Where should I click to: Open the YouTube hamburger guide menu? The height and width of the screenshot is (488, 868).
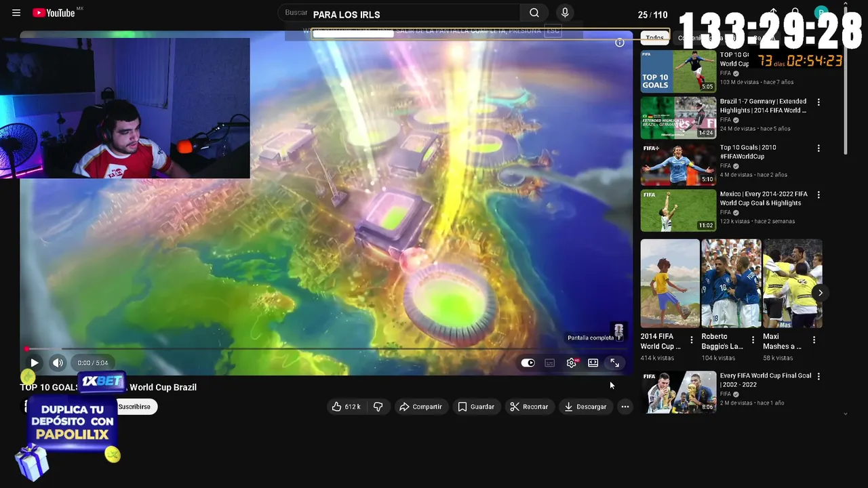click(x=16, y=13)
